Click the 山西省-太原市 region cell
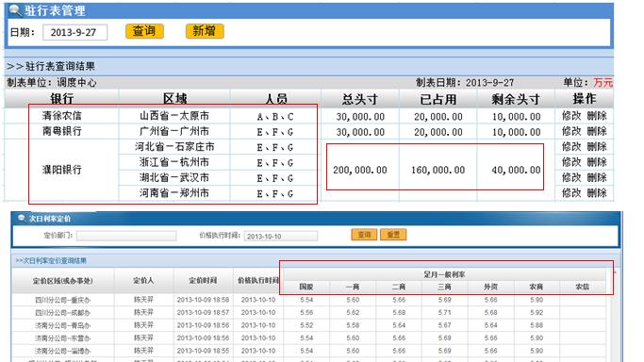This screenshot has height=362, width=644. coord(174,116)
